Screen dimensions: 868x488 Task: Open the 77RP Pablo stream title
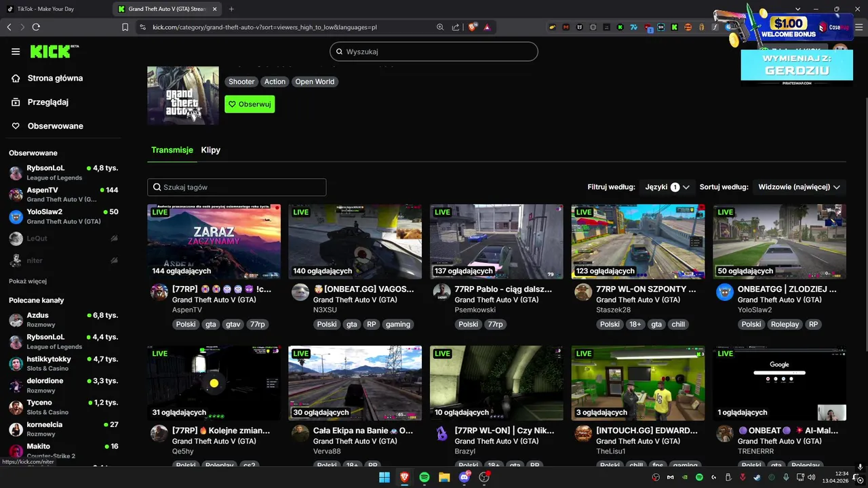click(x=503, y=289)
